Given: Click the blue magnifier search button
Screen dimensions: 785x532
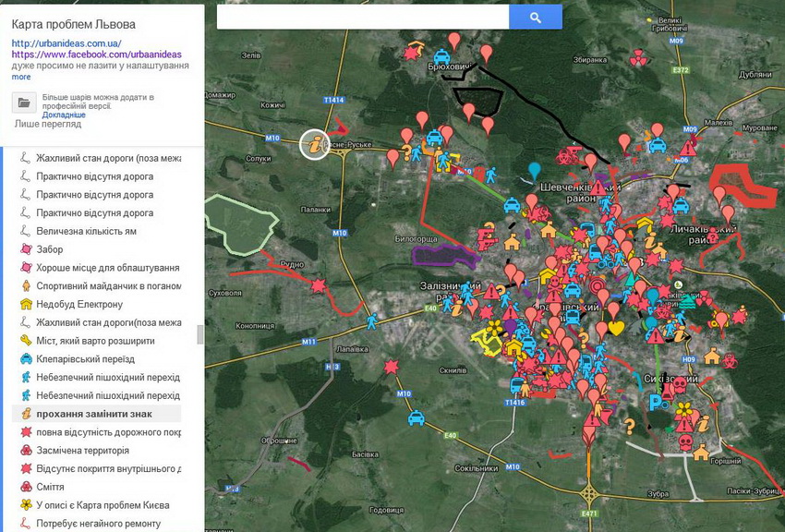Looking at the screenshot, I should pyautogui.click(x=535, y=18).
